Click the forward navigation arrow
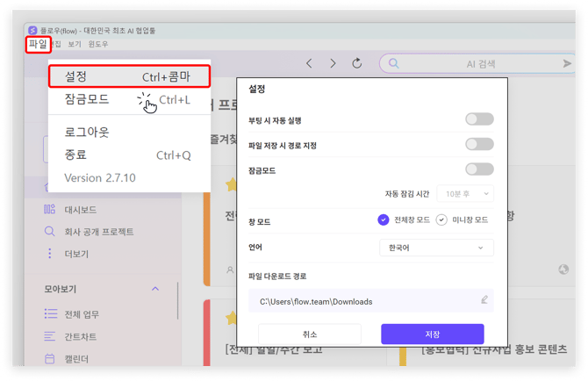Image resolution: width=588 pixels, height=381 pixels. [x=333, y=63]
